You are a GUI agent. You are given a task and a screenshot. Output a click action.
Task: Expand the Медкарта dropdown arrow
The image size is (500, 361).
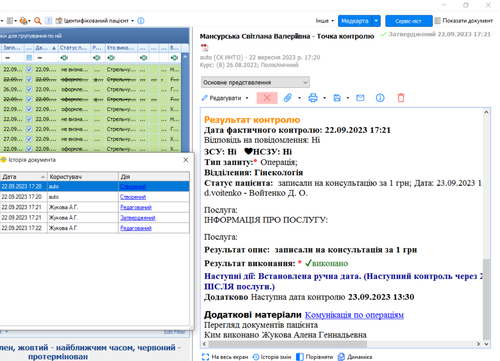pos(376,21)
